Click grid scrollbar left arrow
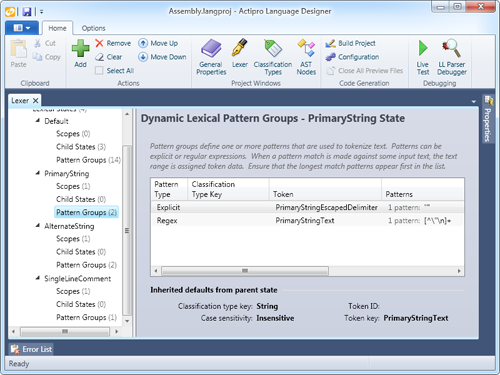The image size is (500, 375). click(x=156, y=271)
